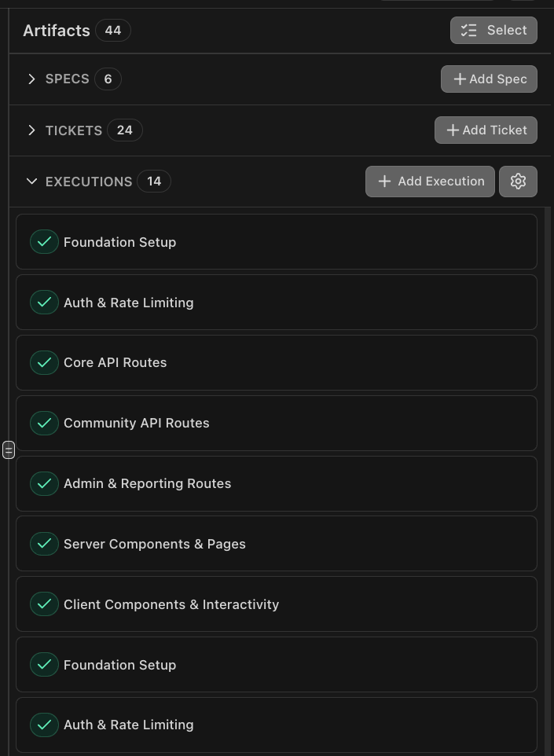This screenshot has height=756, width=554.
Task: Click status check icon for Admin & Reporting Routes
Action: click(44, 484)
